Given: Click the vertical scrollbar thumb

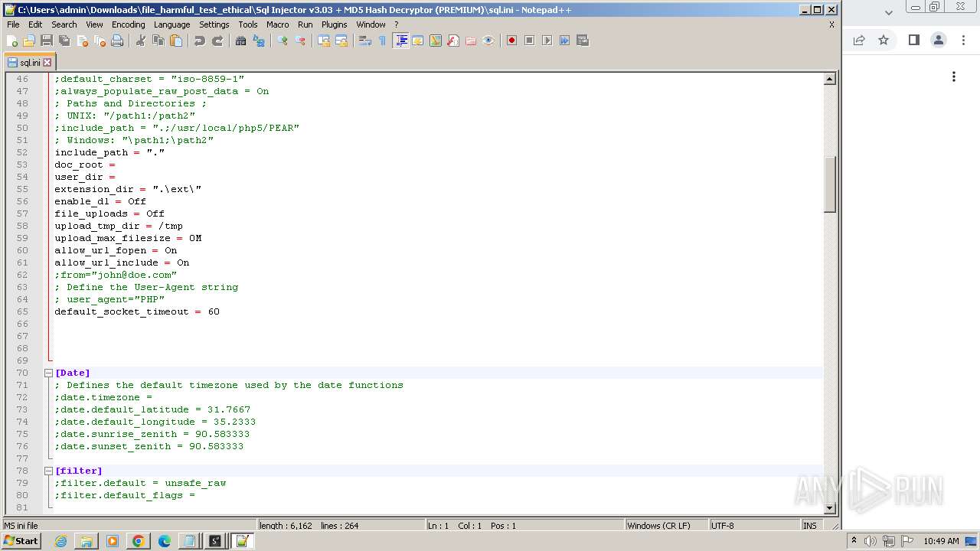Looking at the screenshot, I should click(829, 184).
